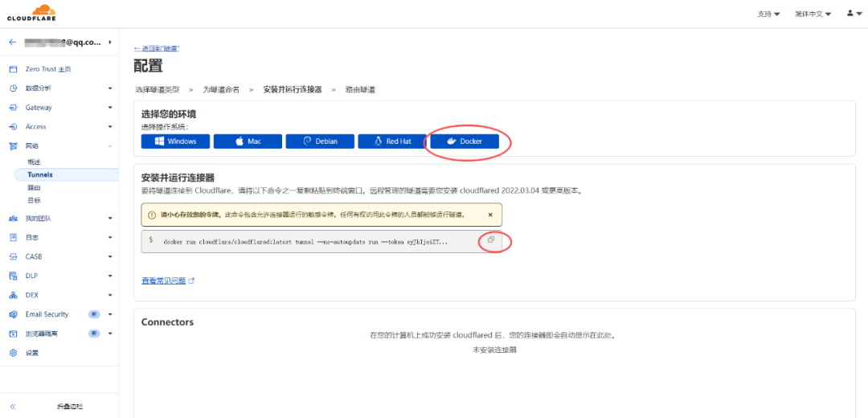Expand the DEX submenu arrow

click(110, 295)
